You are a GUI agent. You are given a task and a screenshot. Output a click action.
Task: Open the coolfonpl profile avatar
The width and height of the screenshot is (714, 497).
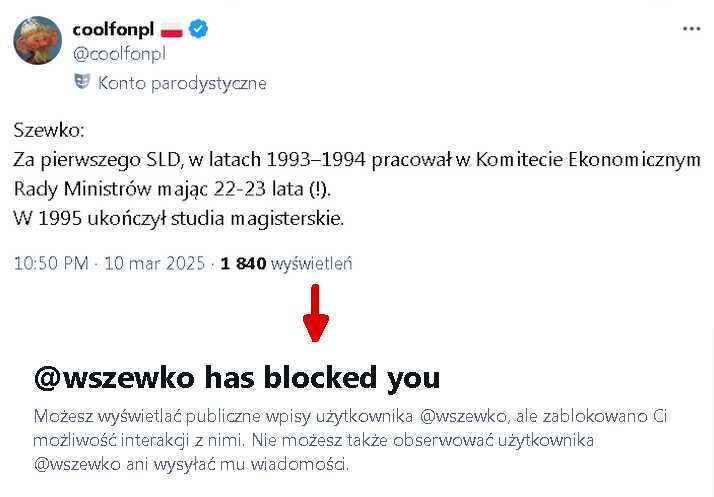point(37,41)
